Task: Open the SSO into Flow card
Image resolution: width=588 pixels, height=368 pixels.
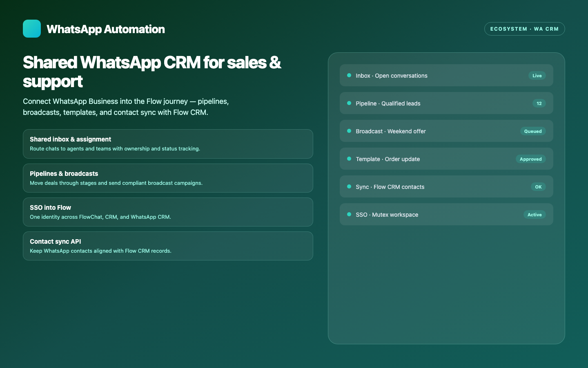Action: click(x=168, y=212)
